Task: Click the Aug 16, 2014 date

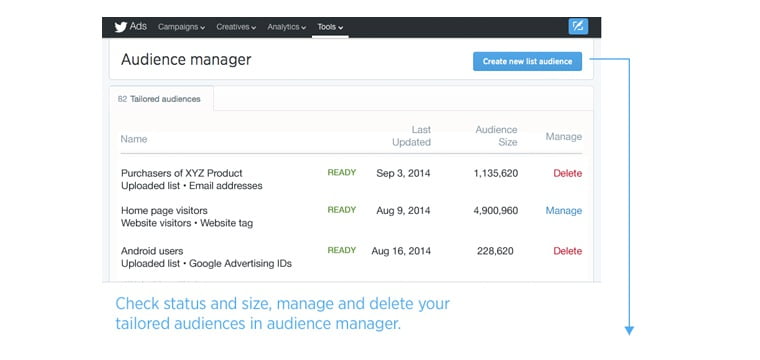Action: coord(401,251)
